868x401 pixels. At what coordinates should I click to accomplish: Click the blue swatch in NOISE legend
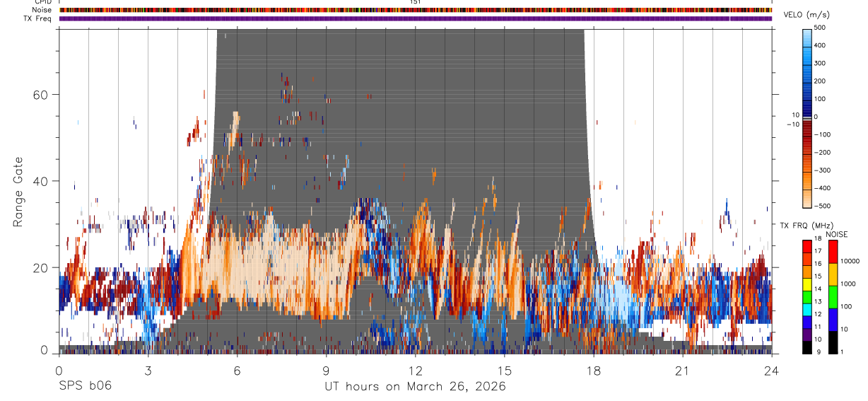pyautogui.click(x=832, y=320)
